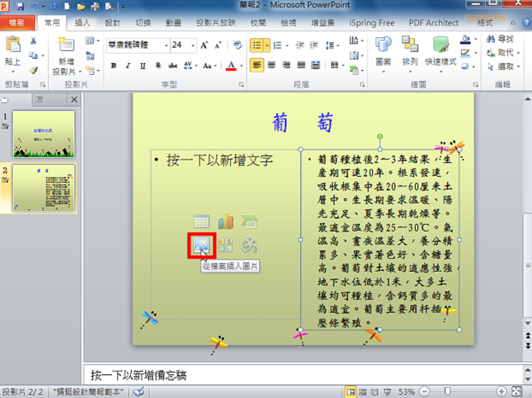Click the Decrease List Level icon
532x398 pixels.
click(x=299, y=45)
